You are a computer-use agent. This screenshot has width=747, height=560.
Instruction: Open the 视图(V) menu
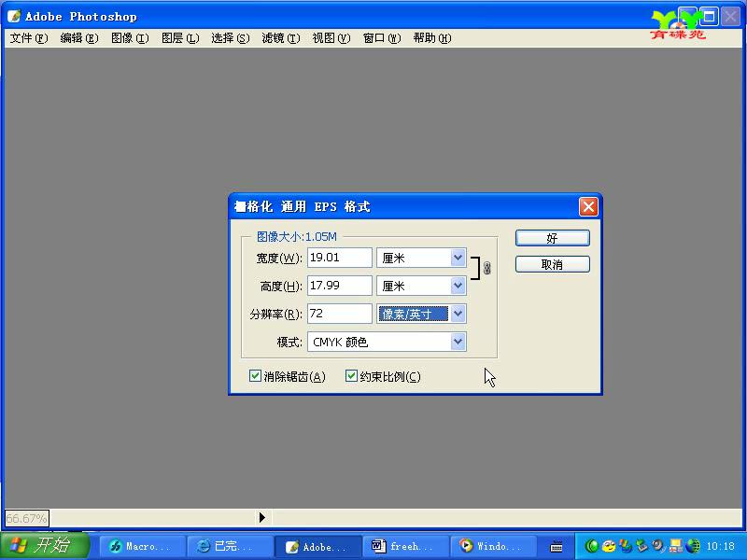331,38
